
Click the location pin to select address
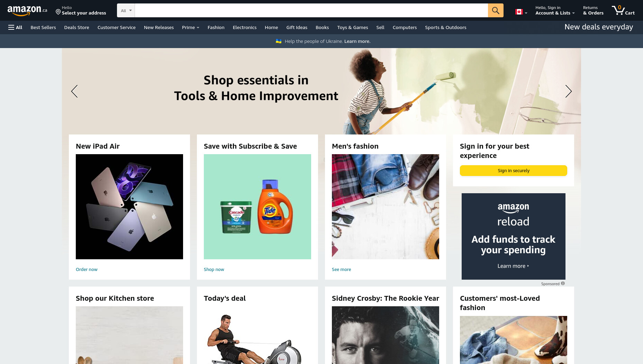pos(58,12)
